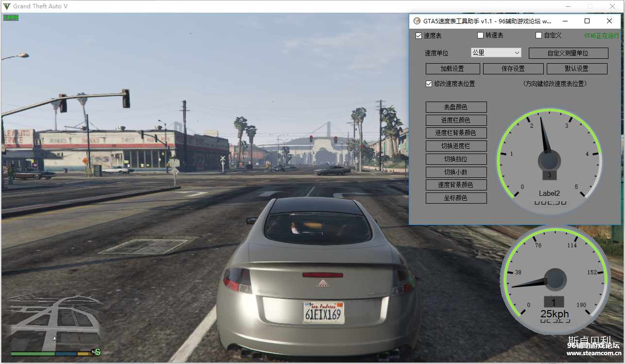The height and width of the screenshot is (364, 625).
Task: Click the 25kph speedometer overlay gauge
Action: coord(555,280)
